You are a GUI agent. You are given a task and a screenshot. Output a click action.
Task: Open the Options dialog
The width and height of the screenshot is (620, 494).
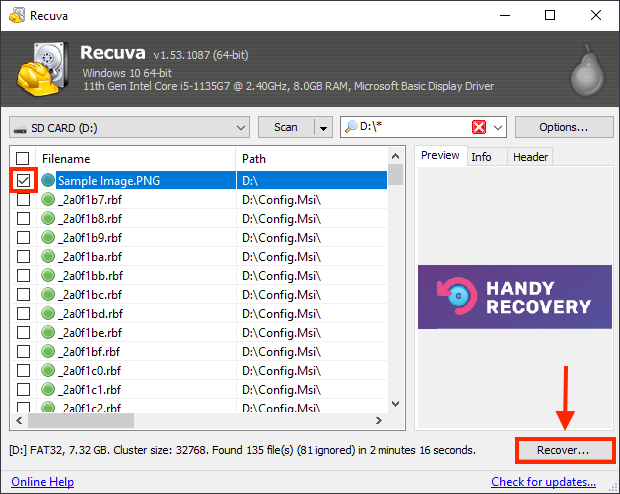[563, 127]
